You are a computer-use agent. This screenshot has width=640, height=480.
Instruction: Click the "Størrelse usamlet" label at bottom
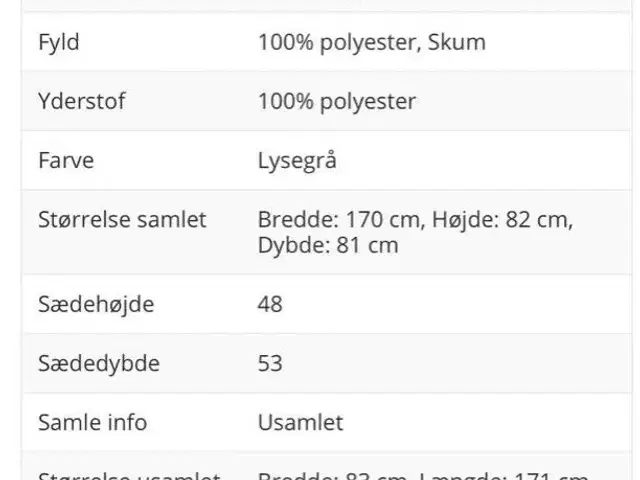tap(128, 476)
